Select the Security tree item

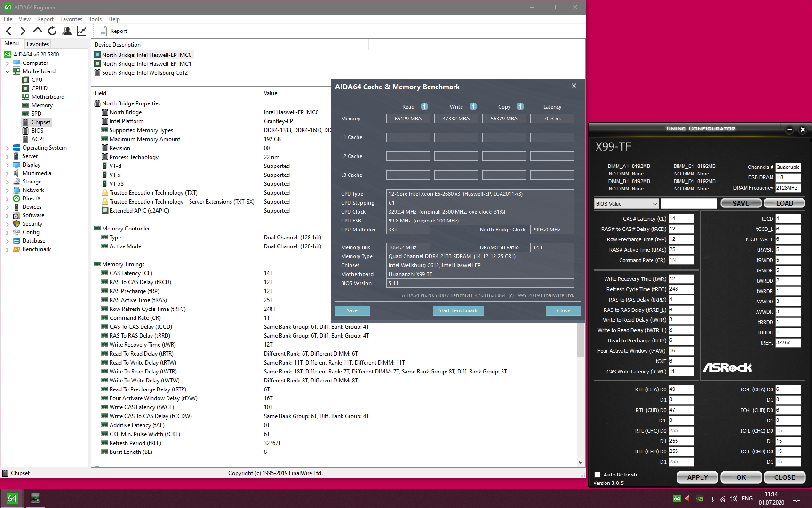[x=28, y=224]
